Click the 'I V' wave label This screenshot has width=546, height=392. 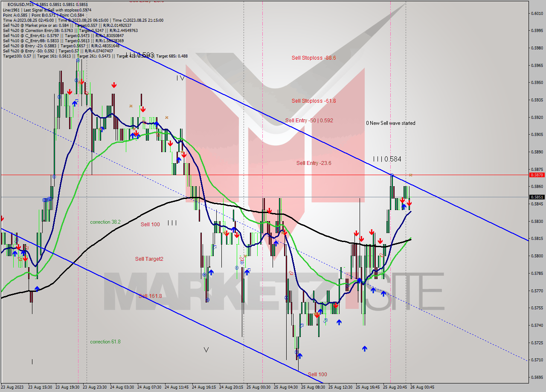(x=180, y=78)
